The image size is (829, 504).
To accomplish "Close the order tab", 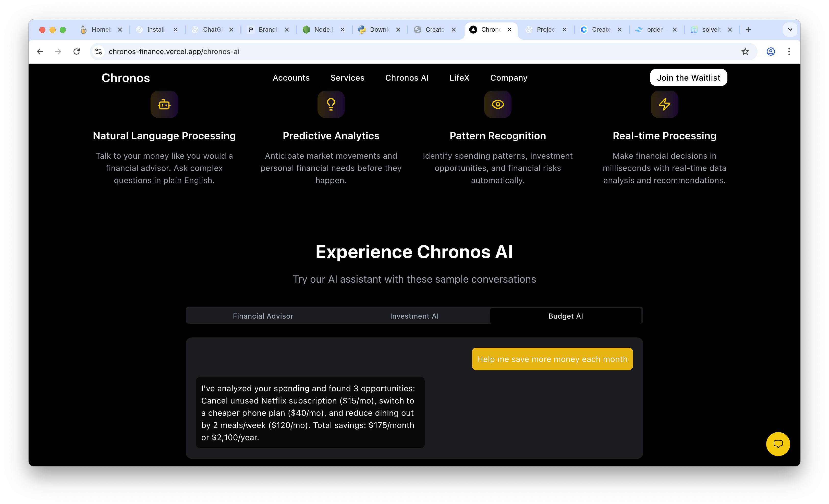I will 675,30.
